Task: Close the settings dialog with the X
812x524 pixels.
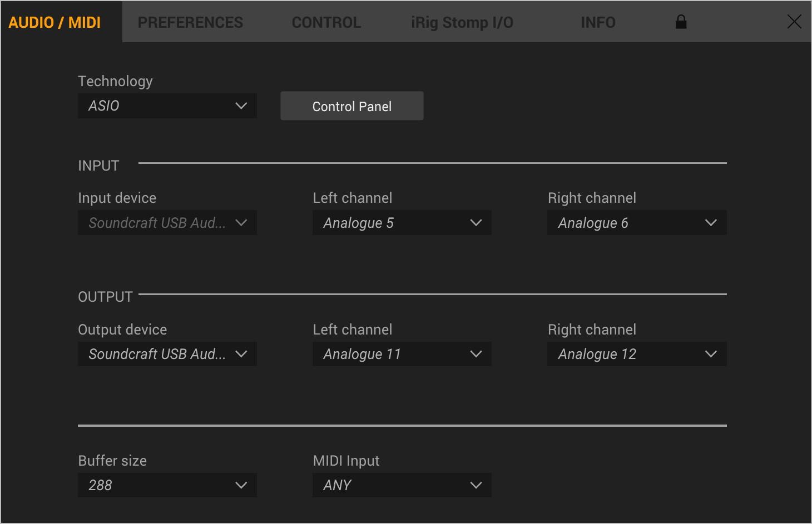Action: (x=794, y=22)
